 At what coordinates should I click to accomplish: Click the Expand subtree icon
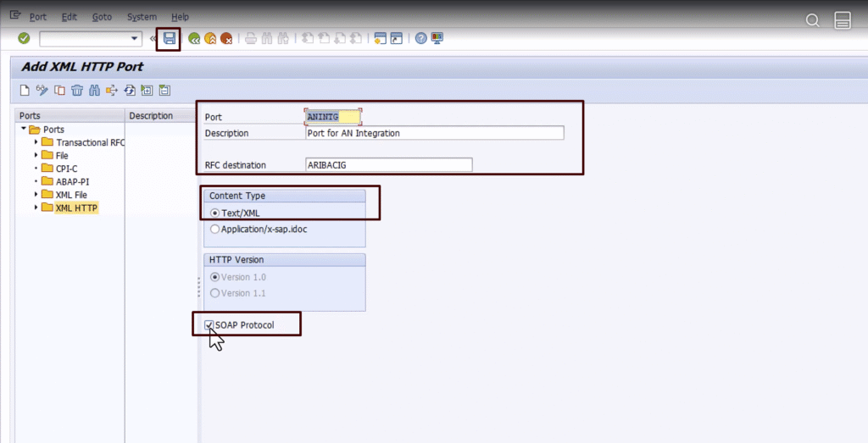point(147,90)
